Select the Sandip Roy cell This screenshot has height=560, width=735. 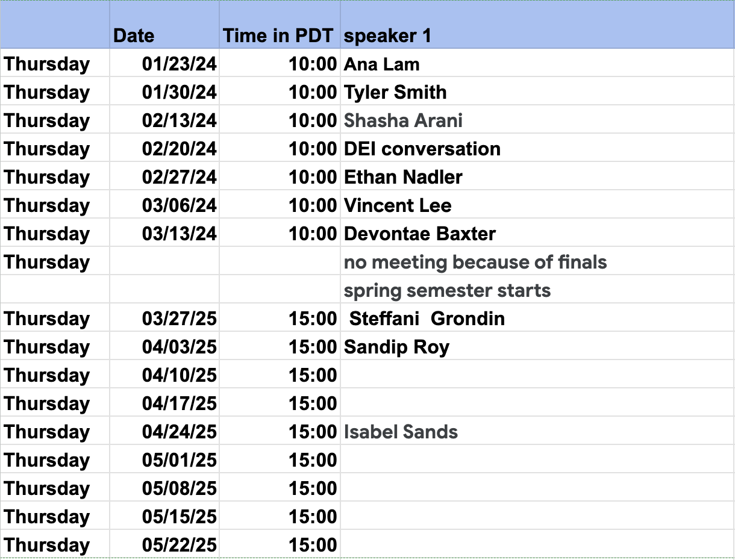pos(396,347)
